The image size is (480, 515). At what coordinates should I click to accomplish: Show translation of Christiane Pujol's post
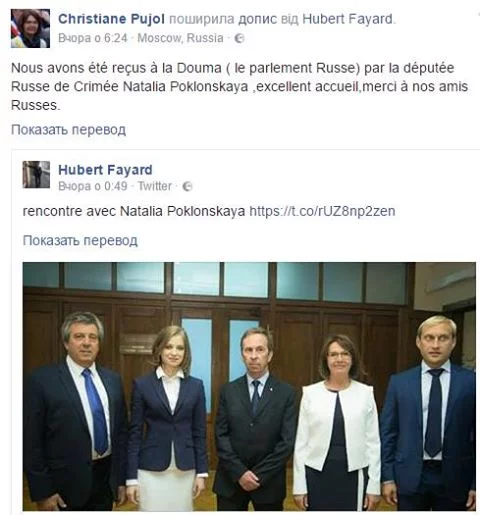(x=68, y=130)
